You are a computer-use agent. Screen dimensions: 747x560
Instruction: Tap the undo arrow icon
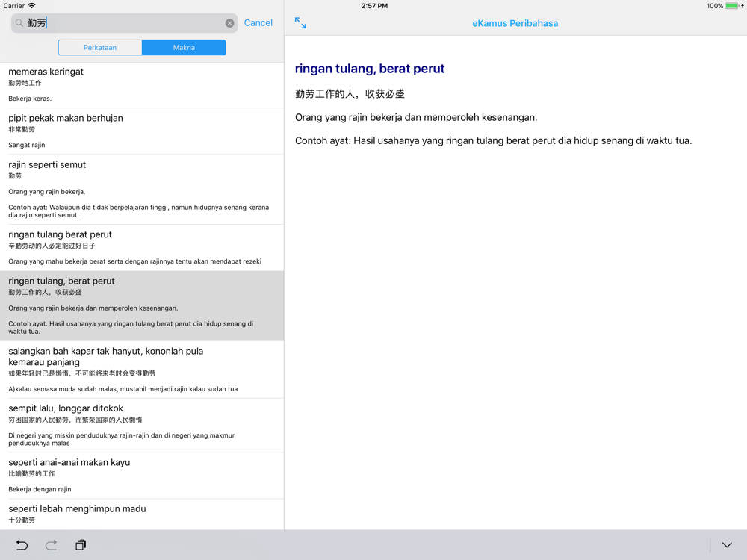(22, 545)
